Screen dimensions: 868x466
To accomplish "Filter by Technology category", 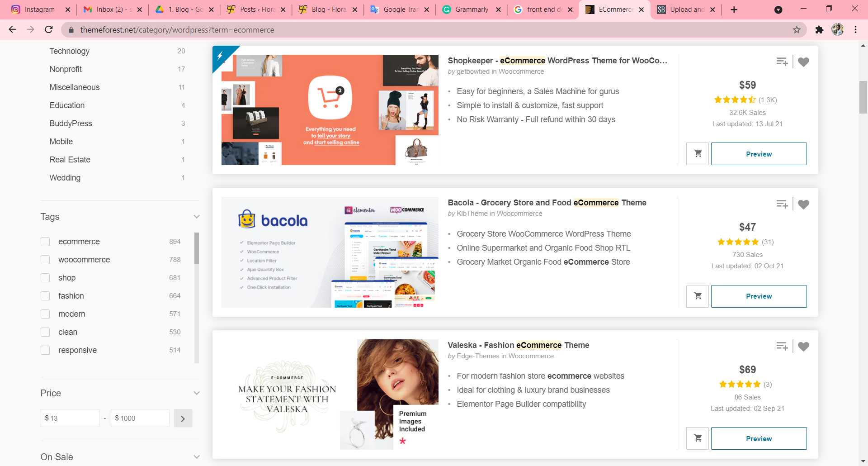I will pos(69,51).
